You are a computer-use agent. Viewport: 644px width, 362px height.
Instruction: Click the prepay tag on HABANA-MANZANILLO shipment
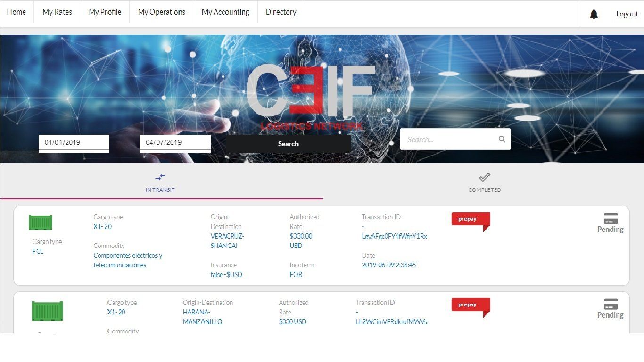click(471, 306)
